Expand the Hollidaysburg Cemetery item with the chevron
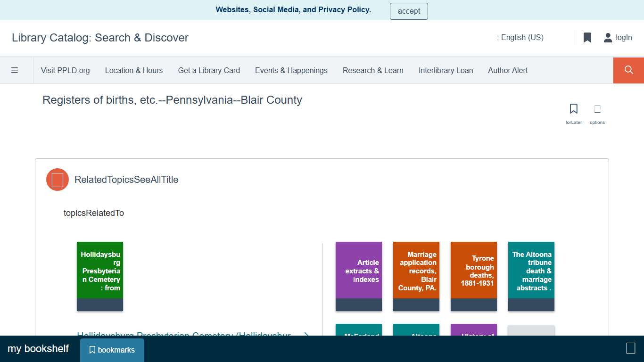Image resolution: width=644 pixels, height=362 pixels. pos(306,335)
